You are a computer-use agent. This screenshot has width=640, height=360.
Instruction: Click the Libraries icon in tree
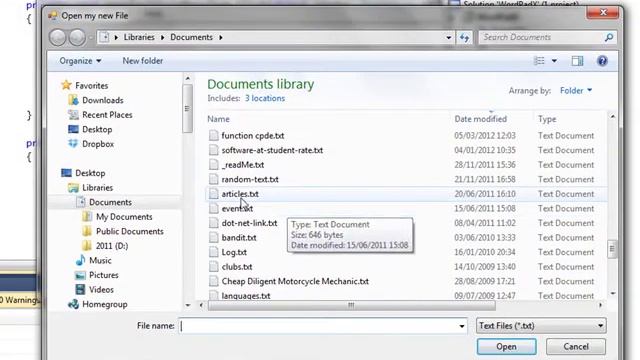click(x=73, y=188)
